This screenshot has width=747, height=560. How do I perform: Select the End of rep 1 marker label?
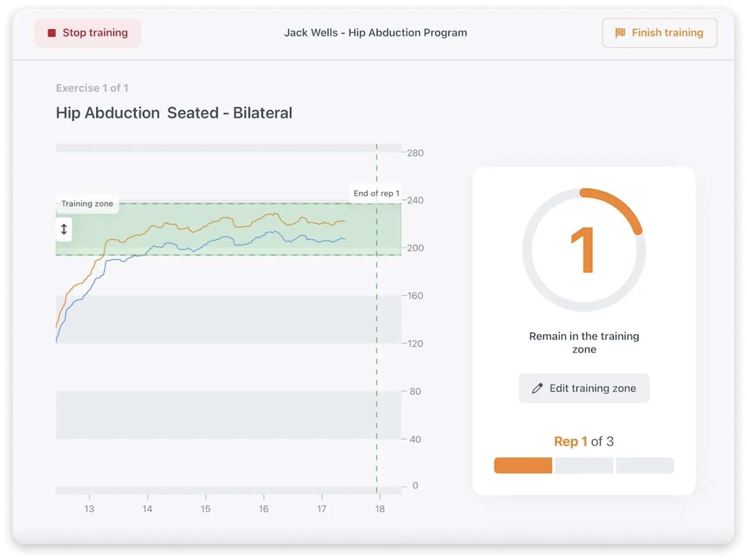point(376,194)
